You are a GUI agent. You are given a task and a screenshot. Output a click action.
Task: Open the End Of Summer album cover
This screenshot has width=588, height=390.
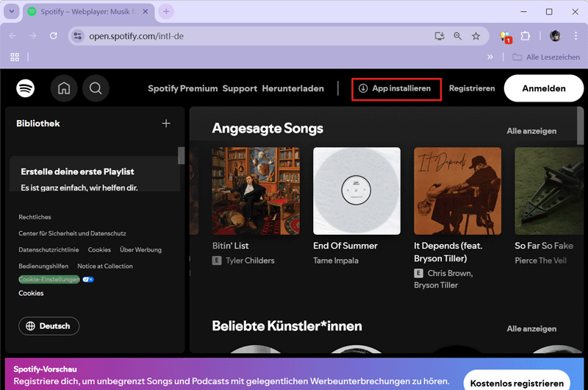(x=356, y=191)
